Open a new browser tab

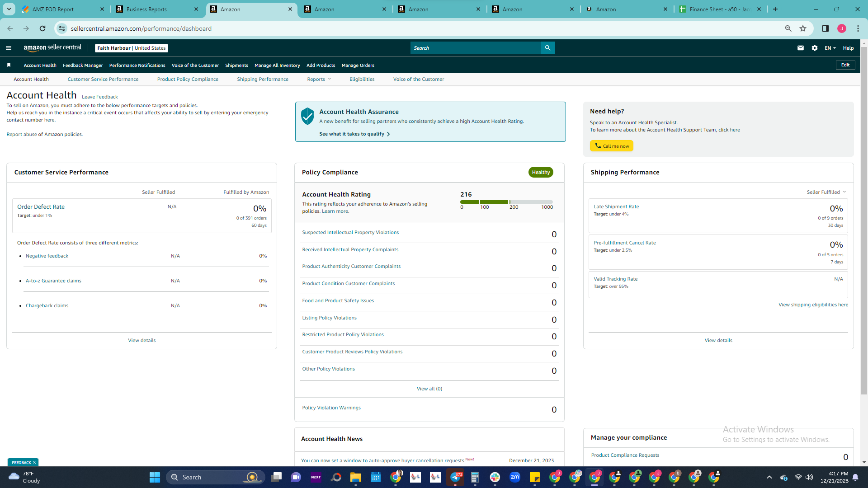(775, 9)
